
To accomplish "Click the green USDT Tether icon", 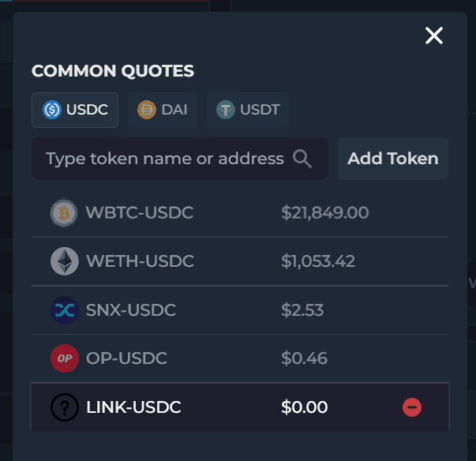I will coord(225,110).
